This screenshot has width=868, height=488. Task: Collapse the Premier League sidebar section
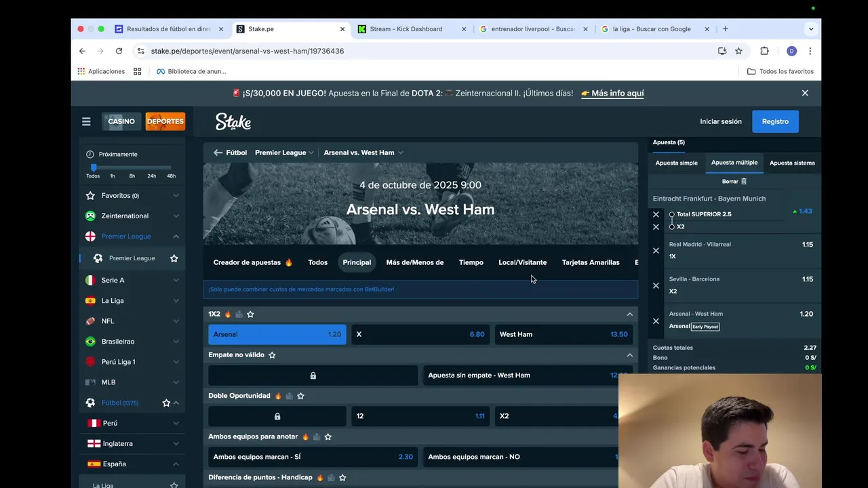pos(176,236)
